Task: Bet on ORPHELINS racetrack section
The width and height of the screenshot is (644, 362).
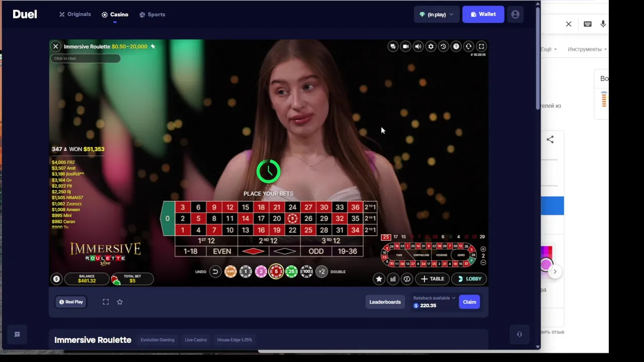Action: pyautogui.click(x=421, y=255)
